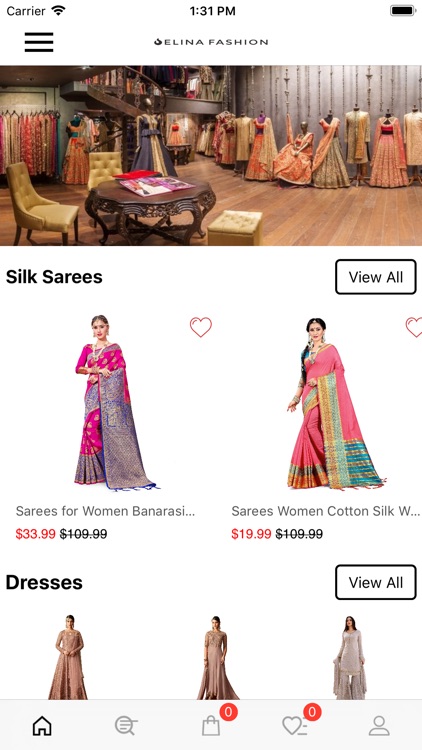Open Sarees for Women Banarasi title
Image resolution: width=422 pixels, height=750 pixels.
click(105, 511)
